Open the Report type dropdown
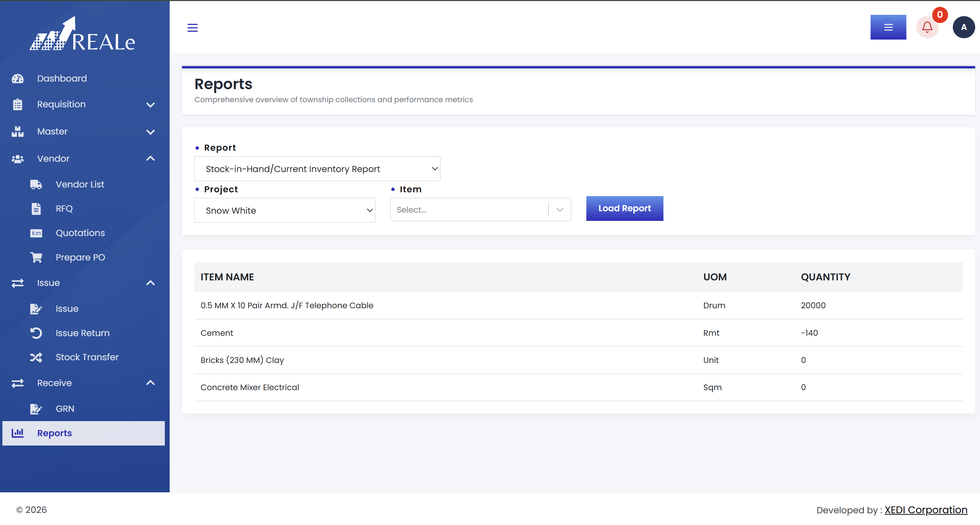 click(317, 169)
